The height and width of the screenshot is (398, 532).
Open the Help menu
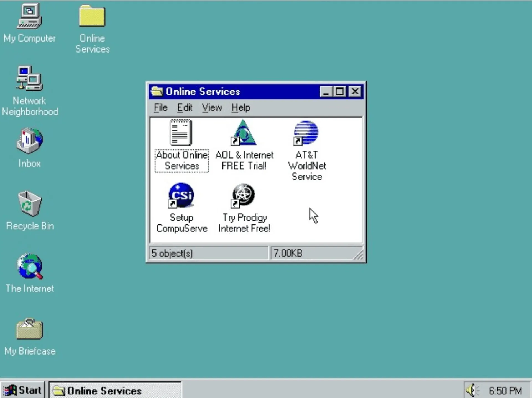tap(241, 108)
